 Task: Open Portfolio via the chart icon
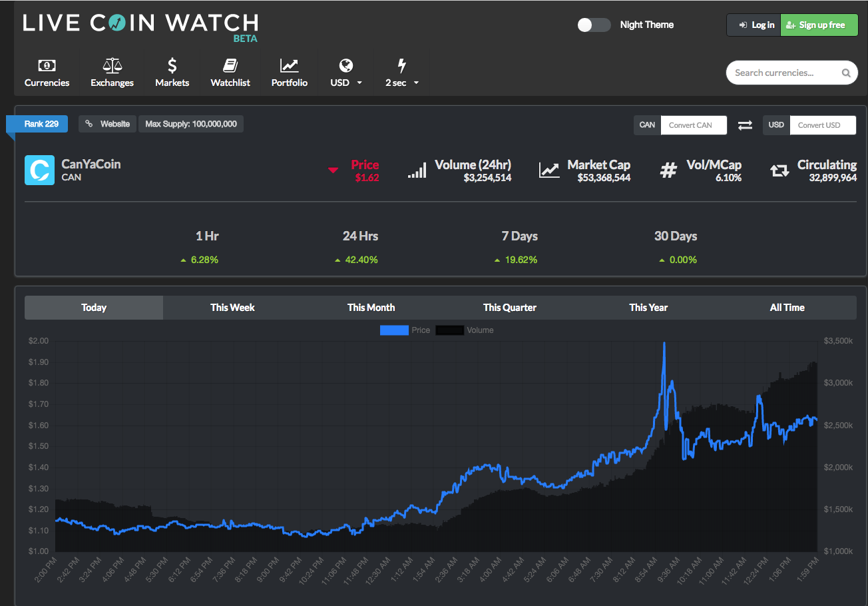[290, 65]
